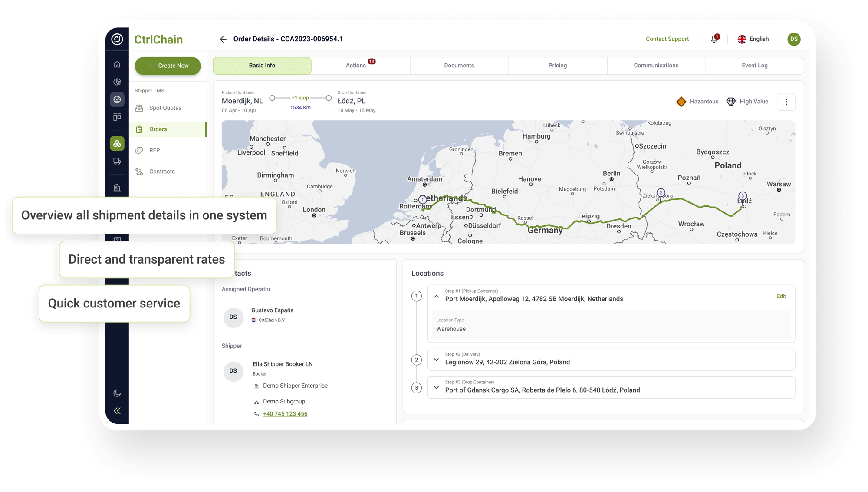Click the Create New button
868x492 pixels.
[x=168, y=66]
